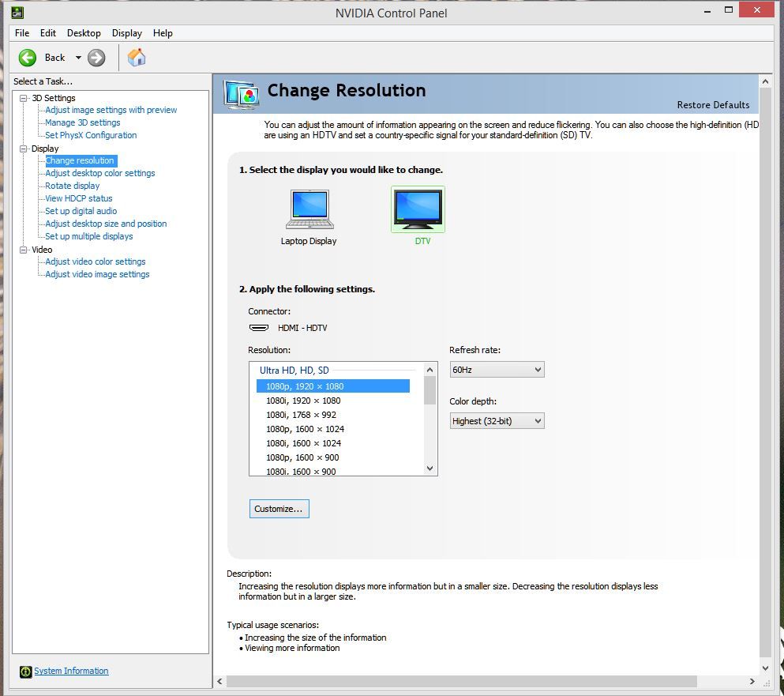Select resolution 1080p, 1600 × 1024

pyautogui.click(x=306, y=429)
